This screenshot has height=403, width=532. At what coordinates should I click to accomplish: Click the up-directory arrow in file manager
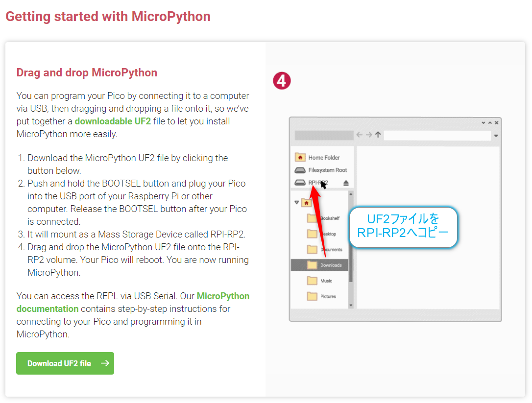tap(378, 135)
